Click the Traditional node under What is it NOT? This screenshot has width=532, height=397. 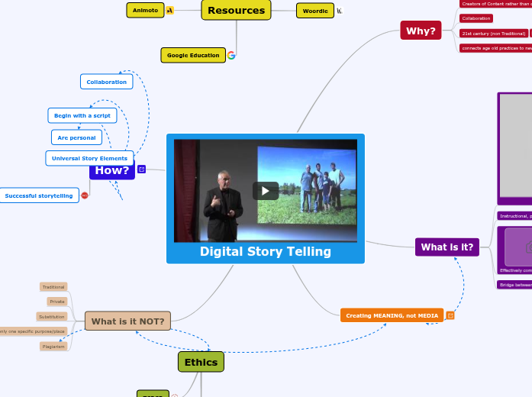pos(53,287)
